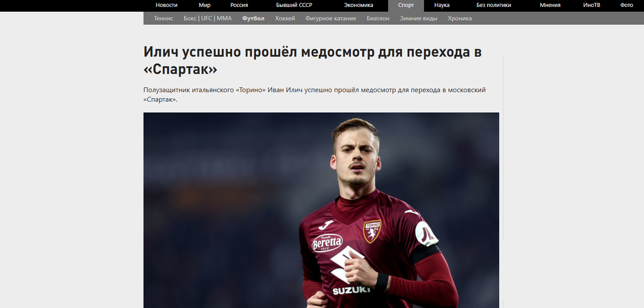The width and height of the screenshot is (644, 308).
Task: Open Бокс | UFC | MMA subcategory
Action: pos(208,18)
